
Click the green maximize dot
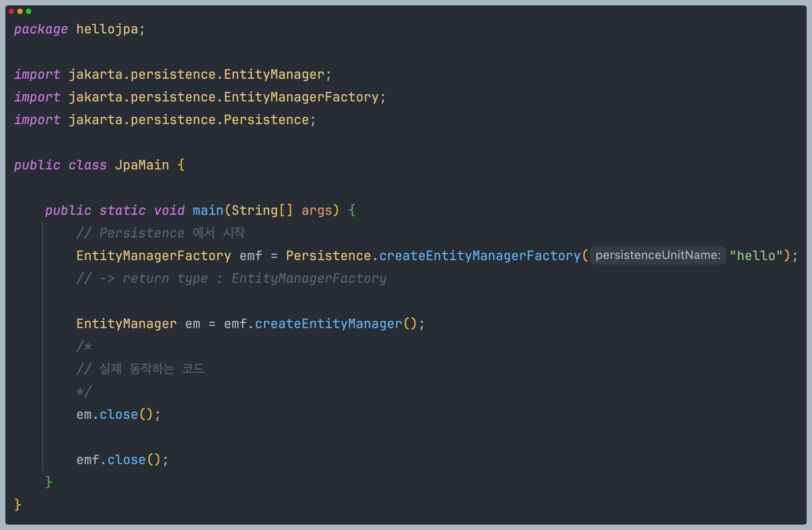(x=28, y=12)
